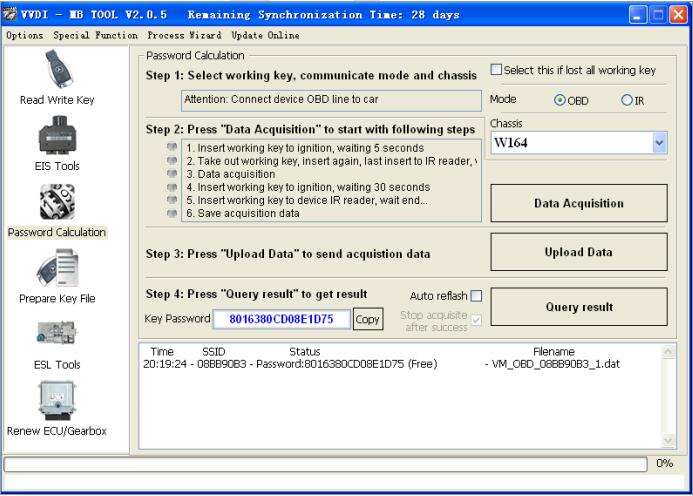Click the VVDI app icon in title bar
693x496 pixels.
point(11,15)
